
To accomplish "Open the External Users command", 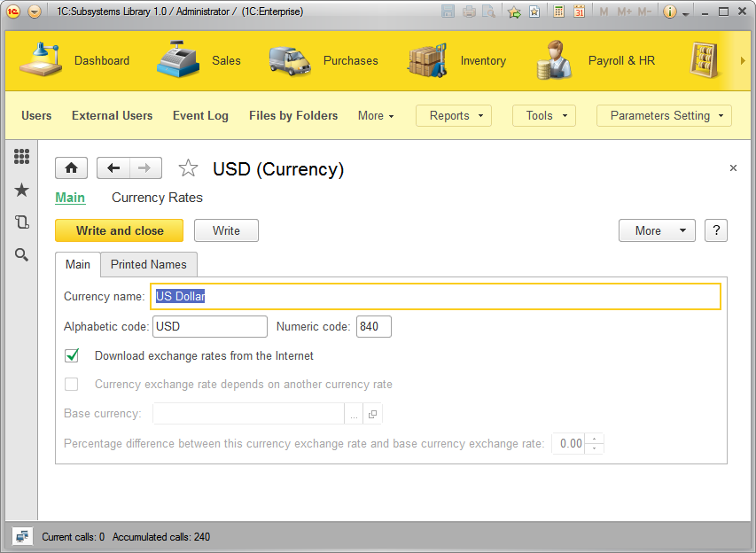I will pyautogui.click(x=113, y=116).
